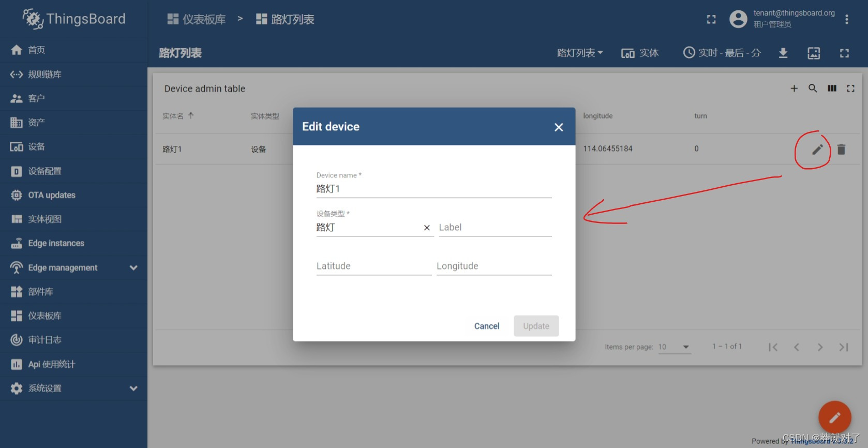
Task: Open 规则链库 in the sidebar
Action: pyautogui.click(x=44, y=74)
